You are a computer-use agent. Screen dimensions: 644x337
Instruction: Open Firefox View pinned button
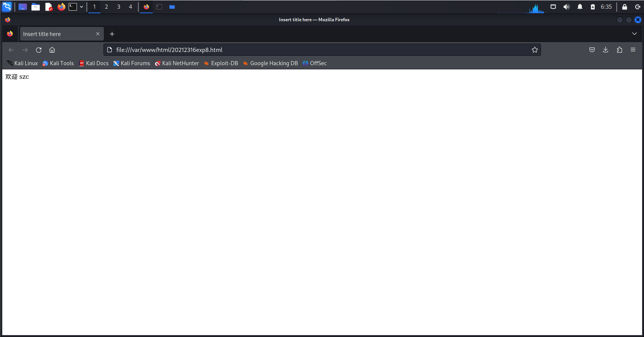coord(10,34)
